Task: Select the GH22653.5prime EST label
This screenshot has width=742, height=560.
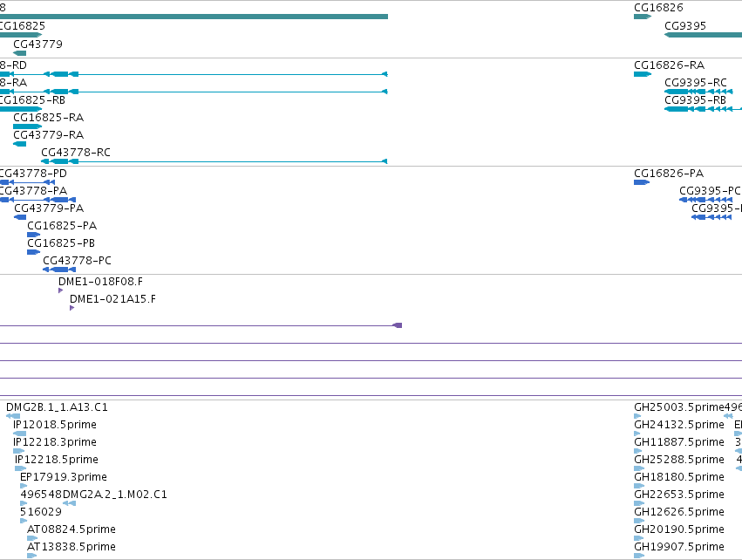Action: click(x=679, y=495)
